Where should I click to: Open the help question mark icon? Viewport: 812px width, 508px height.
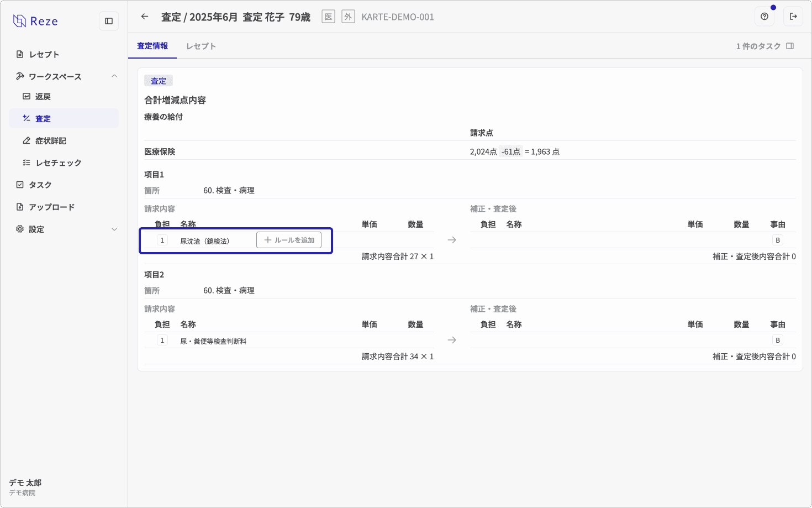tap(764, 17)
